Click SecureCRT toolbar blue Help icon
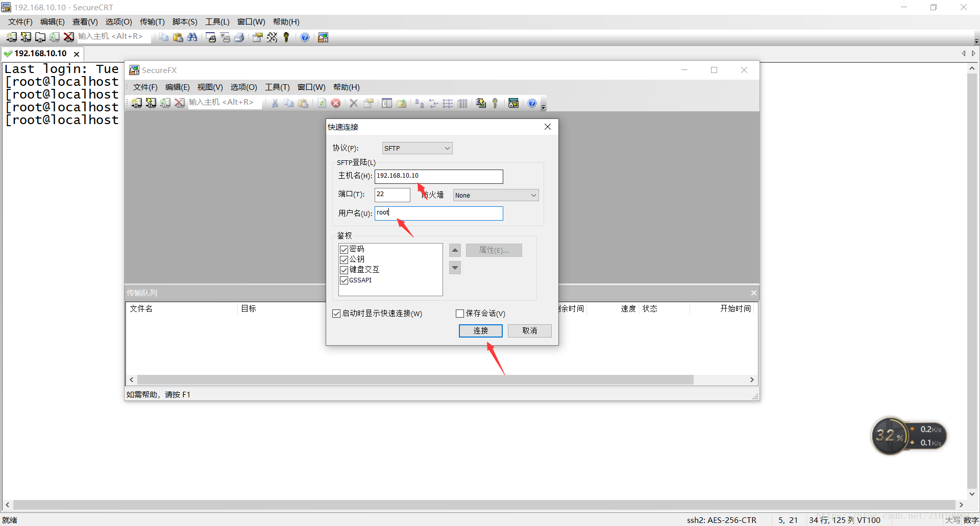Screen dimensions: 980x526 click(x=305, y=37)
